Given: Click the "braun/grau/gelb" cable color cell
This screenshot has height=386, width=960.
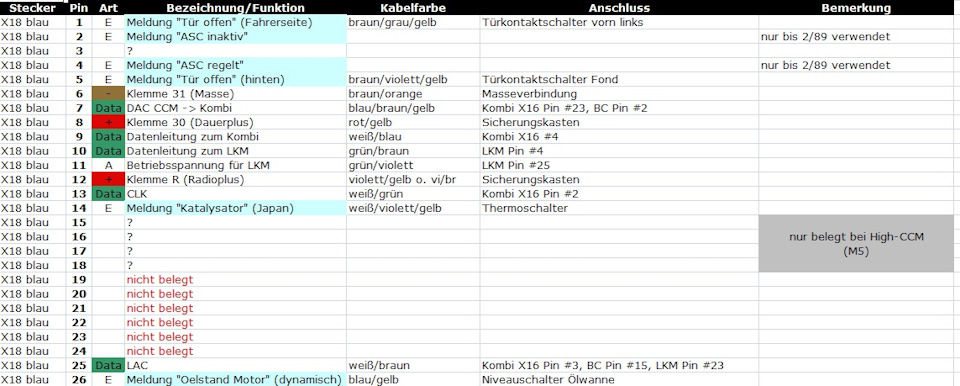Looking at the screenshot, I should [x=413, y=23].
